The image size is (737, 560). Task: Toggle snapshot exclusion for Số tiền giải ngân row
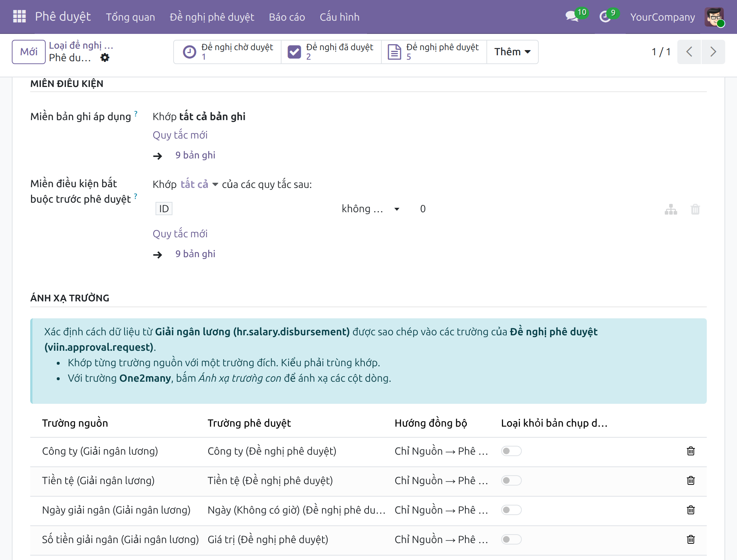pos(511,539)
